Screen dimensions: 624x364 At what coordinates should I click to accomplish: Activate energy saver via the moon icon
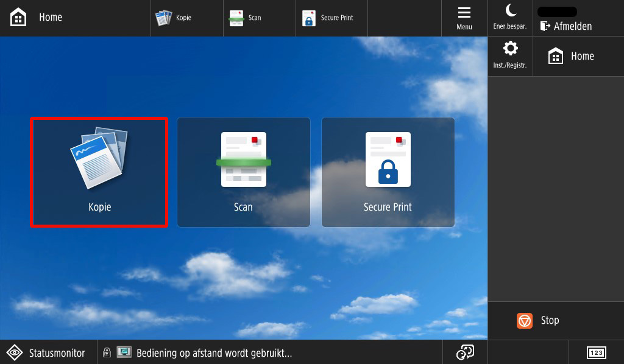[509, 18]
